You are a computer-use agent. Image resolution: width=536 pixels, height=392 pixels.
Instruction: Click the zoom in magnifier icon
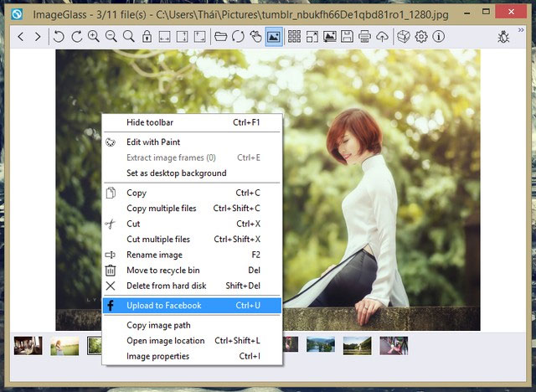pos(94,36)
